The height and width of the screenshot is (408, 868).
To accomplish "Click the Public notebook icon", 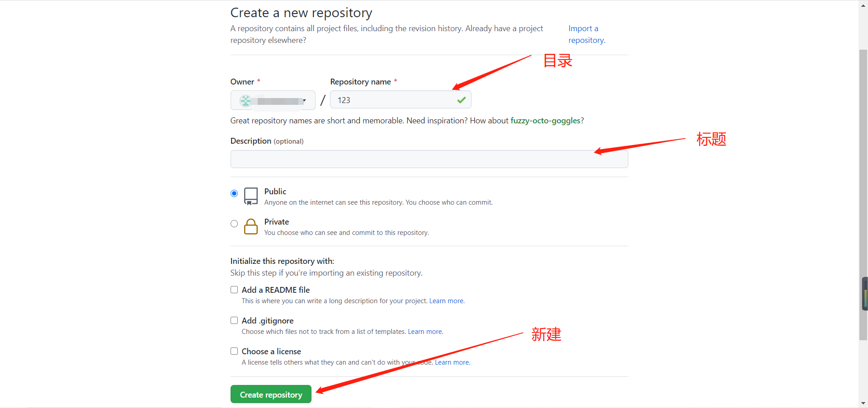I will coord(251,196).
